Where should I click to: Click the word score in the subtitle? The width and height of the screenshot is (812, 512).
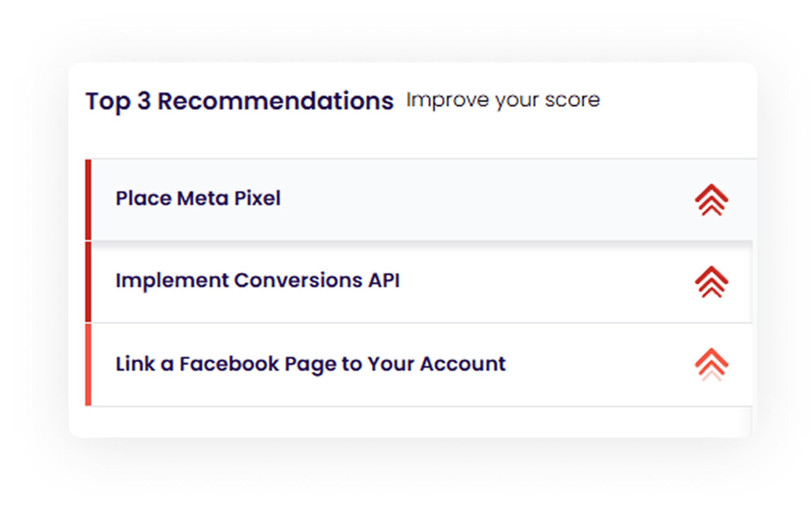tap(572, 101)
